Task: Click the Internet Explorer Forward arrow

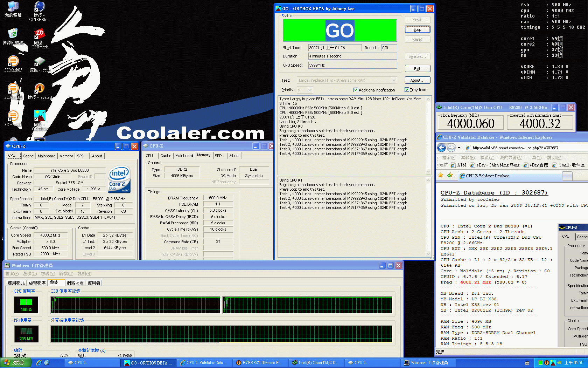Action: [x=451, y=148]
